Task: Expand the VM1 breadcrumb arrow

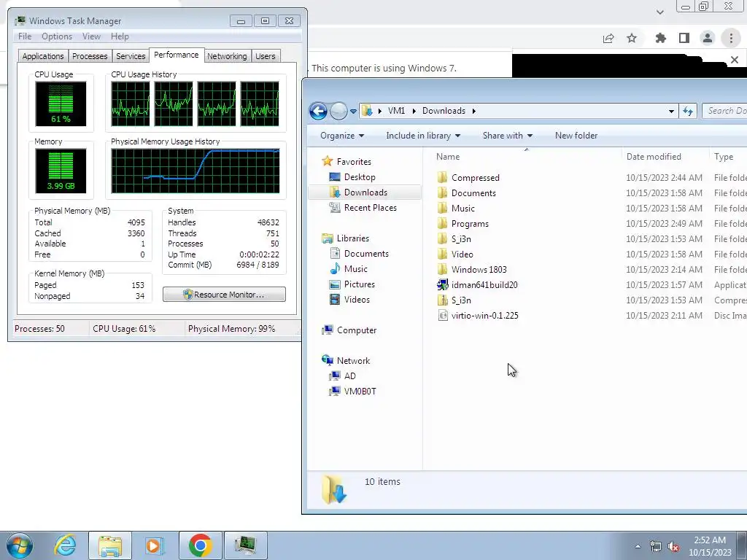Action: tap(414, 111)
